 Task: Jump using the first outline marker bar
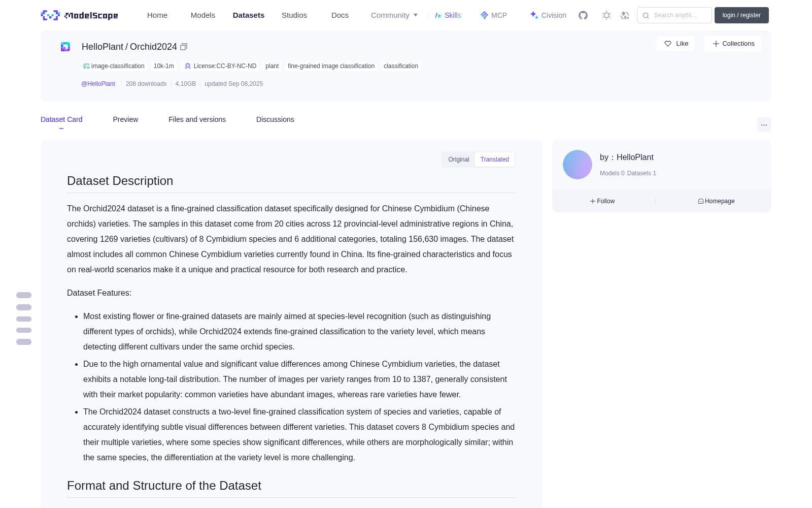click(24, 295)
